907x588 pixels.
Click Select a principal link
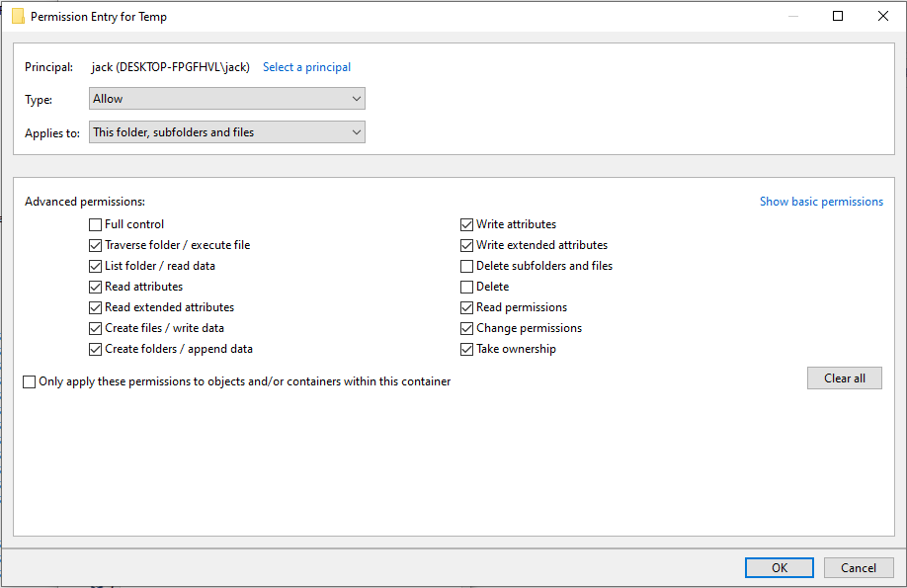[306, 67]
